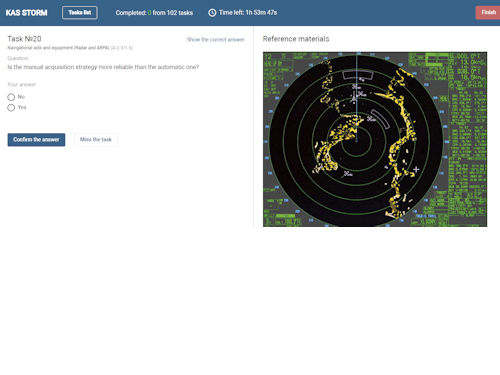Click the Reference materials heading
Screen dimensions: 500x375
(x=296, y=39)
